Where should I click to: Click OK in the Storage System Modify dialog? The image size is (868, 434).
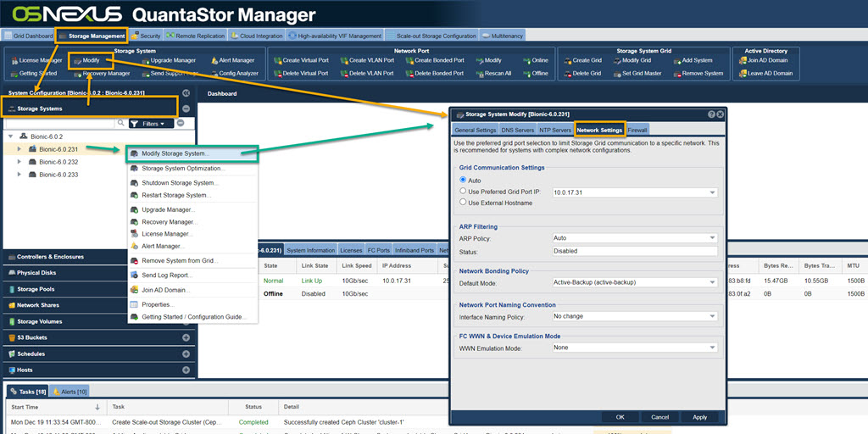620,417
